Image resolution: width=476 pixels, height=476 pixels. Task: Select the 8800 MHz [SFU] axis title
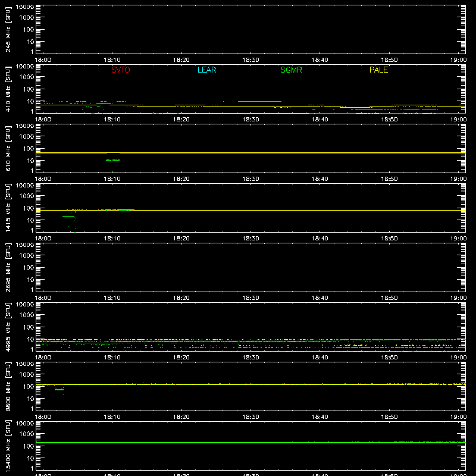8,386
